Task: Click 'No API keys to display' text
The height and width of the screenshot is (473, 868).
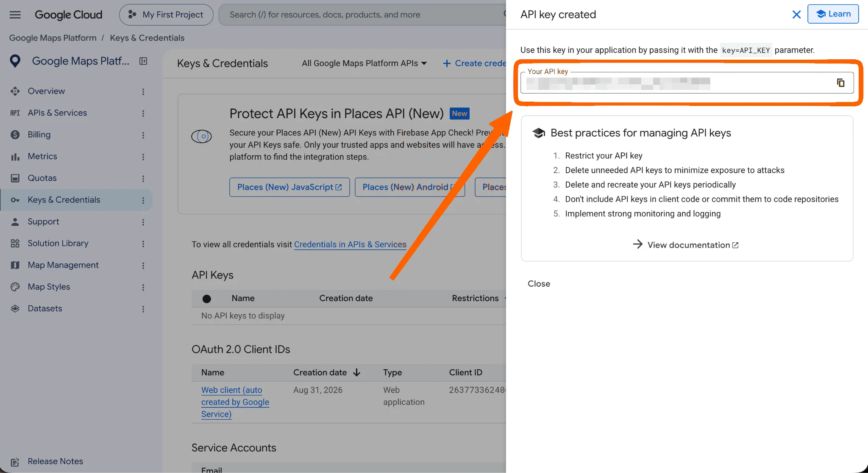Action: pos(243,315)
